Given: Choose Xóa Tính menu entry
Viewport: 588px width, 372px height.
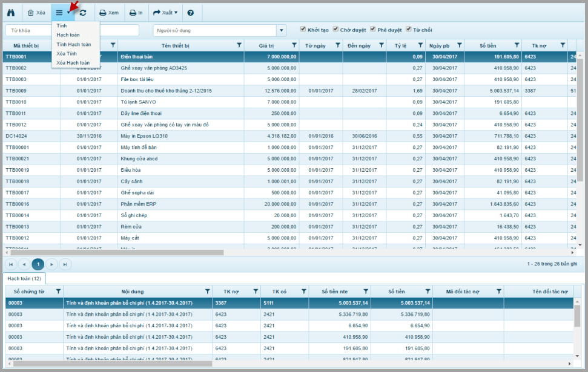Looking at the screenshot, I should point(67,54).
